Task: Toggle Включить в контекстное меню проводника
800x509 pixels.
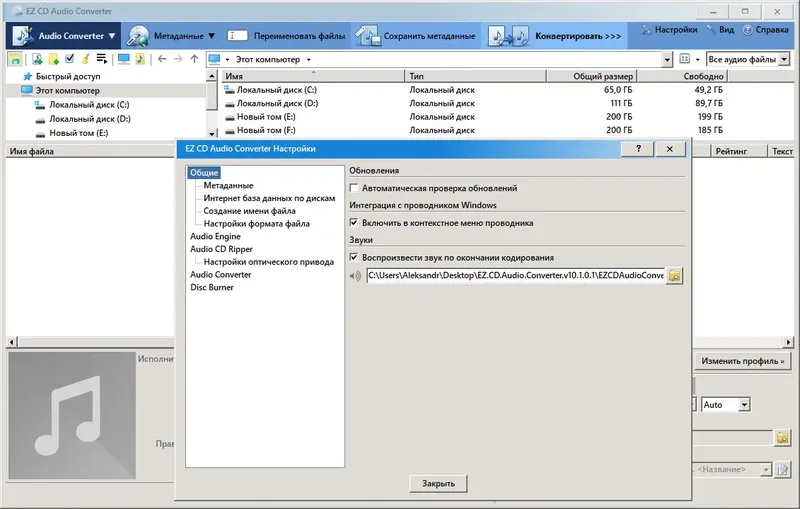Action: click(354, 223)
